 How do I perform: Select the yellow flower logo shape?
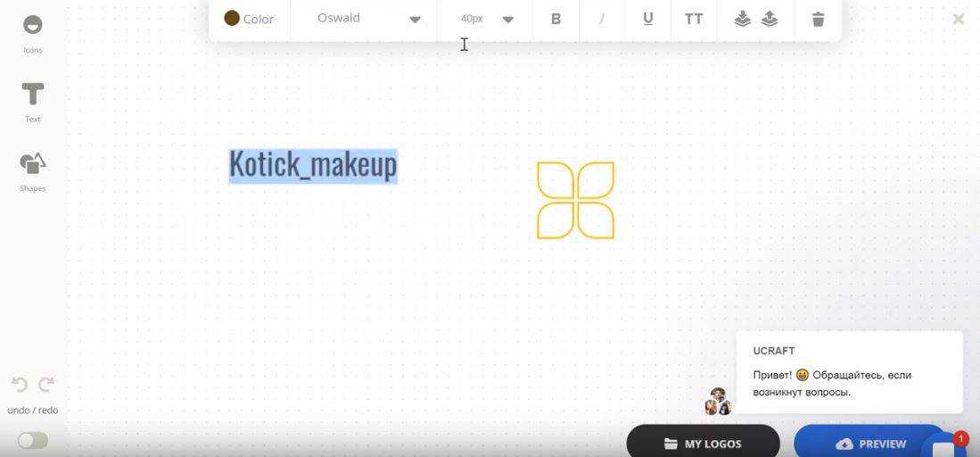click(575, 201)
